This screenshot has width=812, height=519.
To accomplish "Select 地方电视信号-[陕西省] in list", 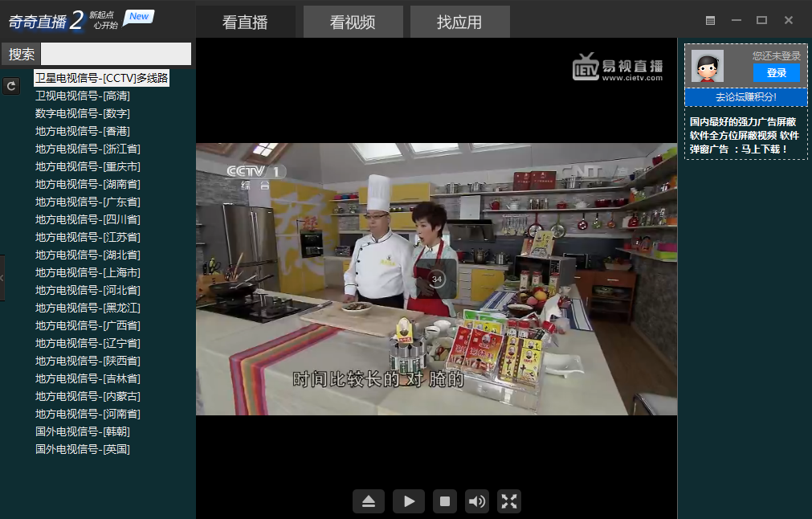I will (x=88, y=361).
